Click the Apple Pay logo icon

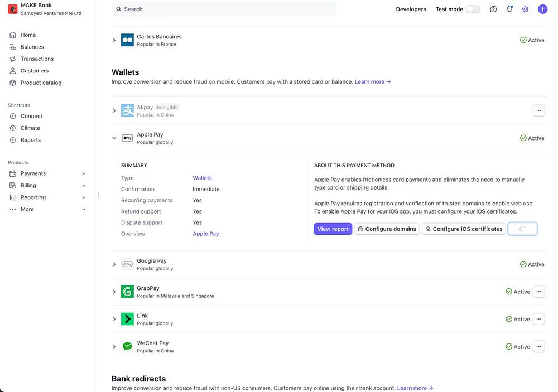[127, 138]
